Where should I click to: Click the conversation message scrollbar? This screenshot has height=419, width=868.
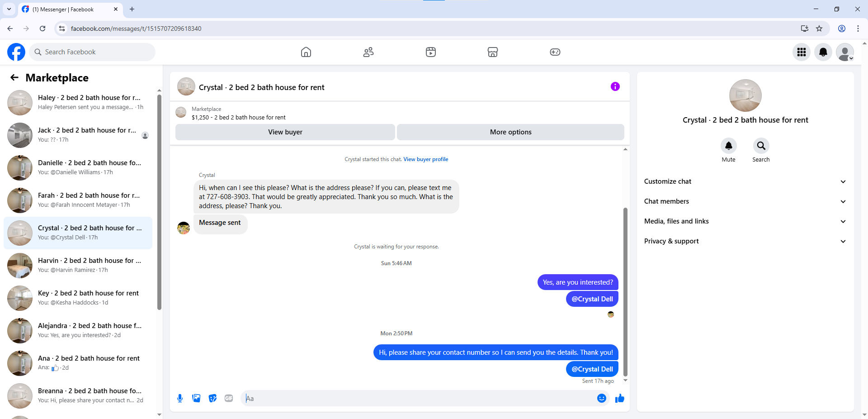(x=625, y=292)
